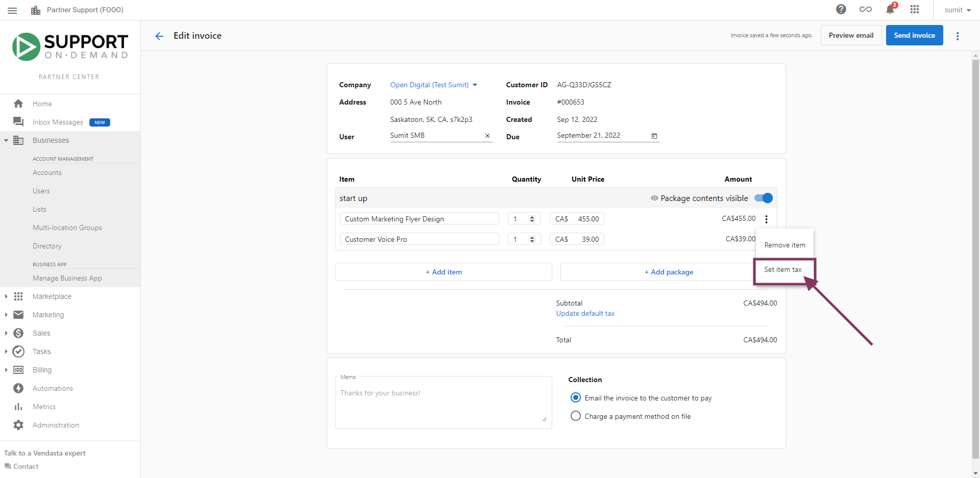The image size is (980, 478).
Task: Click the Inbox Messages chat icon
Action: click(18, 122)
